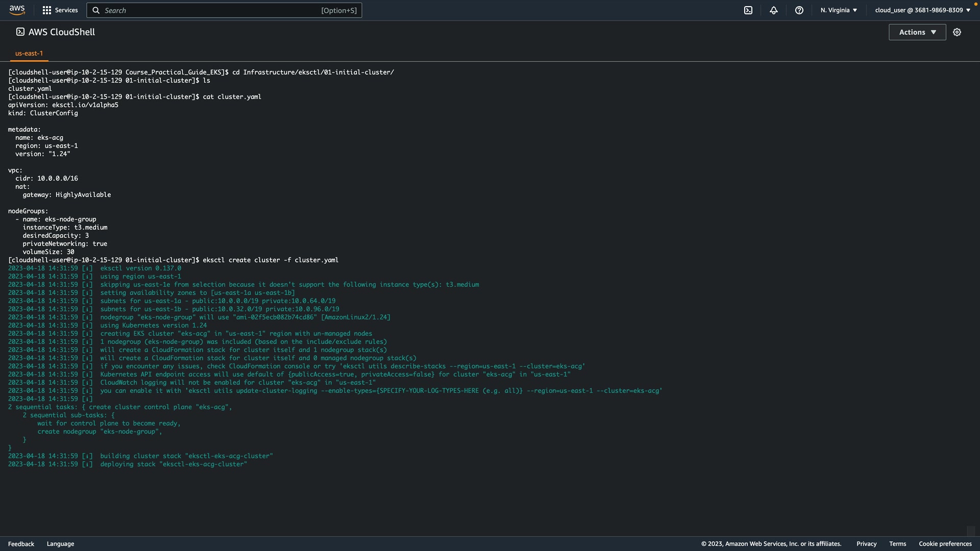The height and width of the screenshot is (551, 980).
Task: Select the us-east-1 terminal tab
Action: point(29,53)
